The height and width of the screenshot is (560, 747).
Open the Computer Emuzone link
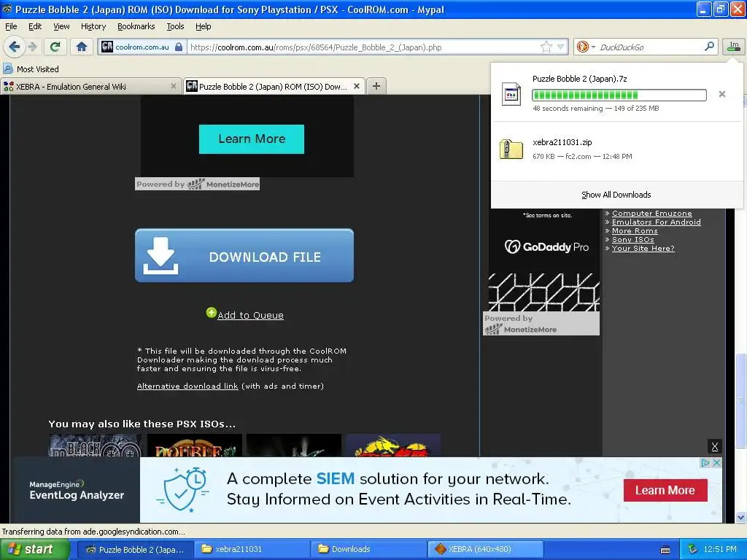tap(651, 214)
